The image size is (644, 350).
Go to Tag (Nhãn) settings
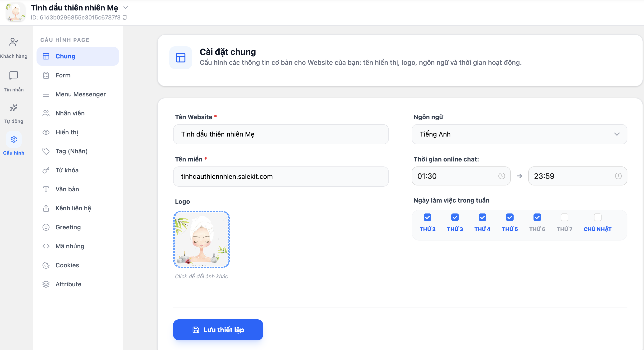[71, 151]
